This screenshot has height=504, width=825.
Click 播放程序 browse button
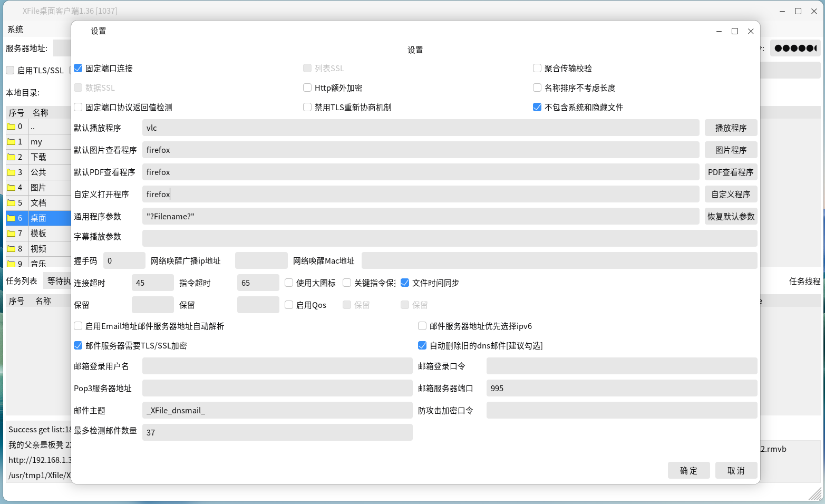pyautogui.click(x=731, y=128)
